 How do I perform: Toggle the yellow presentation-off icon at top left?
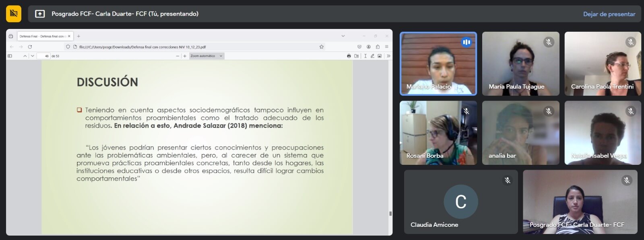pyautogui.click(x=14, y=14)
